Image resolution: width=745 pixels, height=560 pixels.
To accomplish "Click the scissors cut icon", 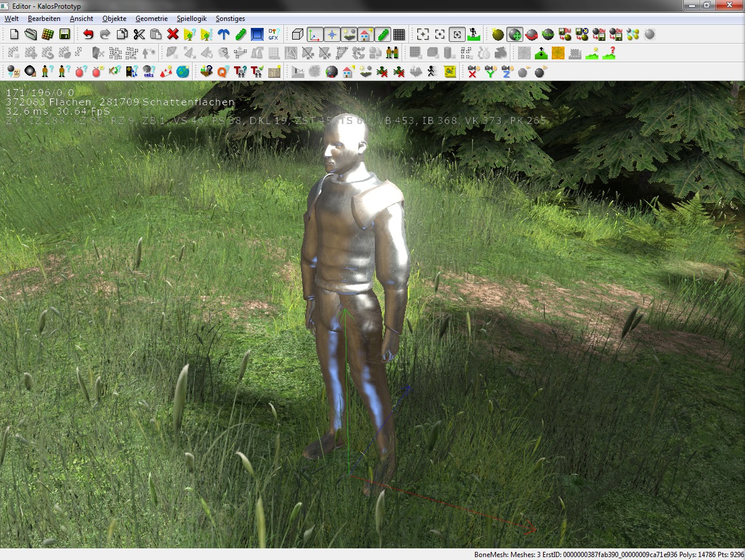I will [139, 34].
